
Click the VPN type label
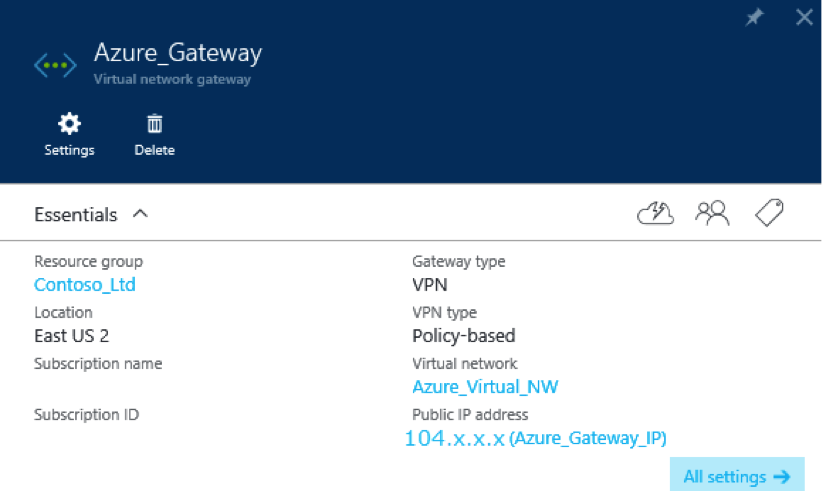445,312
